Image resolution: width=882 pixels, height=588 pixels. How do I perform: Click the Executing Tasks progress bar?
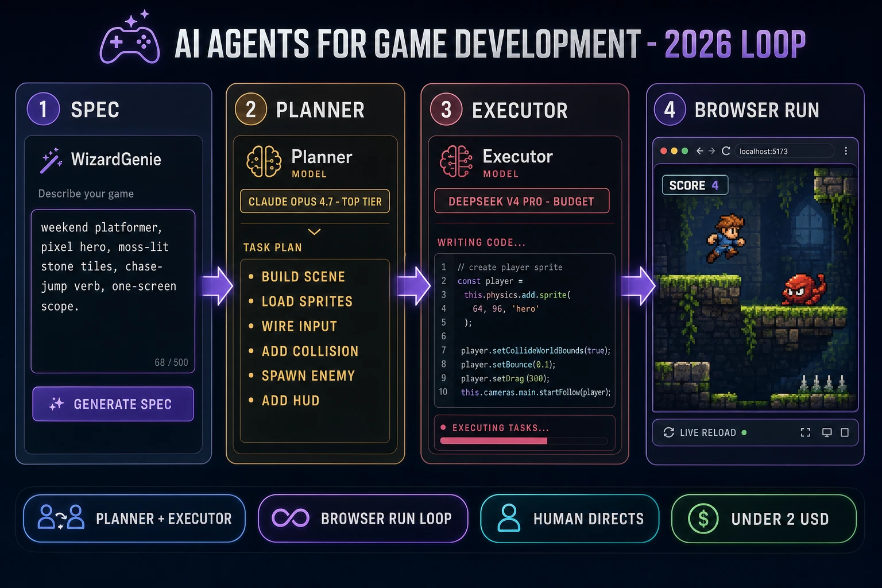tap(524, 441)
